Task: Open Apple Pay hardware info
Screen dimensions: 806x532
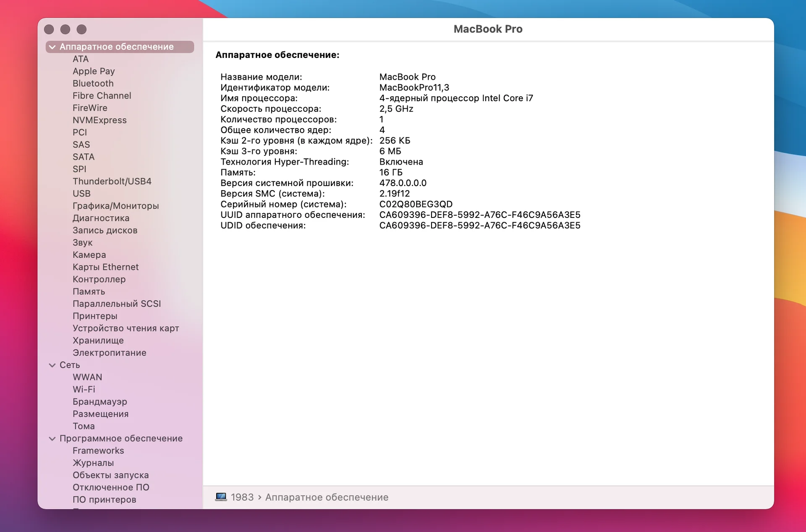Action: click(x=94, y=71)
